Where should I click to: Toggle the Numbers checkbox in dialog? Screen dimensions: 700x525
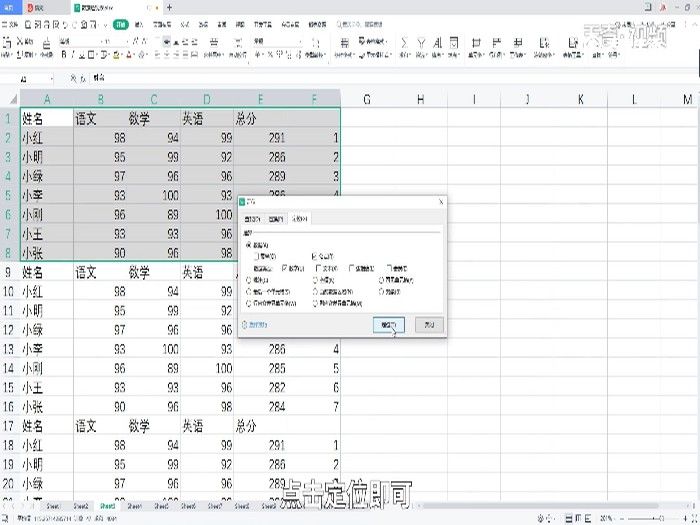click(285, 268)
